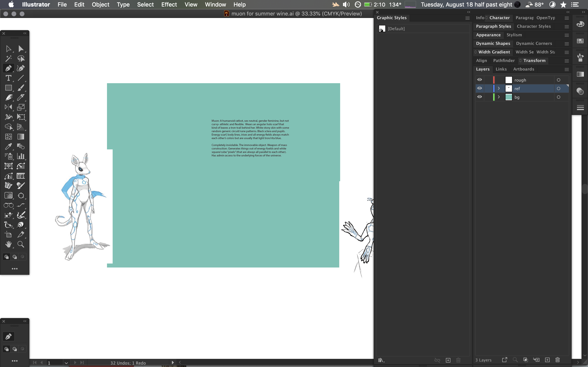The image size is (588, 367).
Task: Toggle visibility of the ref layer
Action: pos(479,88)
